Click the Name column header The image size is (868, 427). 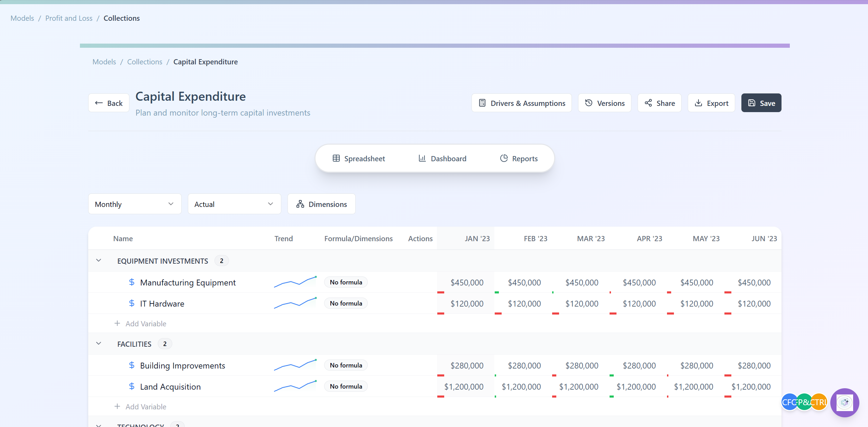[123, 238]
